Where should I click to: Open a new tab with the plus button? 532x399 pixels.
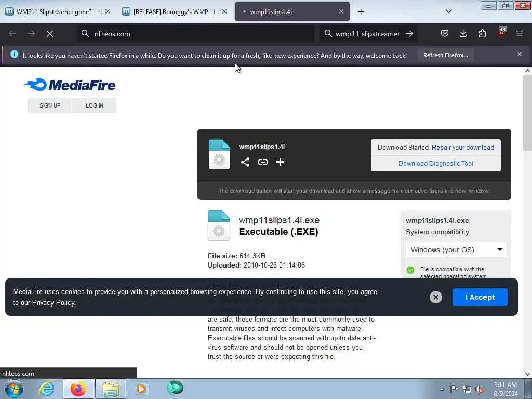(x=361, y=12)
